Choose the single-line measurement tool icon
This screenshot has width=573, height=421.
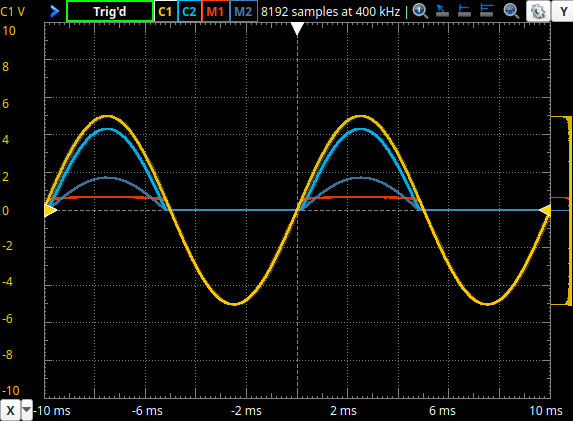tap(464, 11)
